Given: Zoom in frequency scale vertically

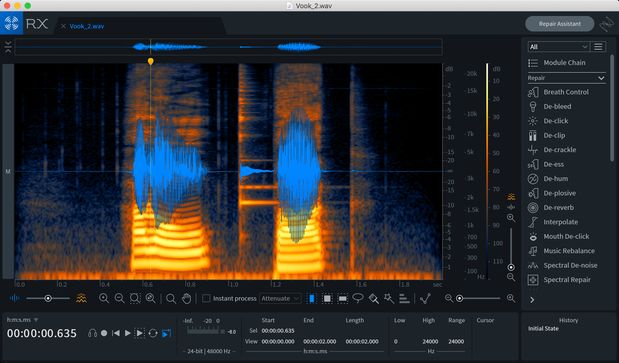Looking at the screenshot, I should 511,218.
